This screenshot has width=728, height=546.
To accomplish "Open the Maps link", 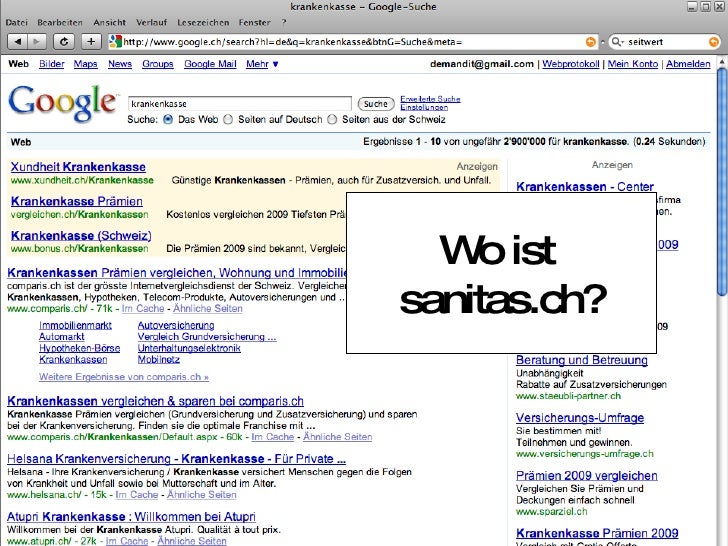I will 85,64.
